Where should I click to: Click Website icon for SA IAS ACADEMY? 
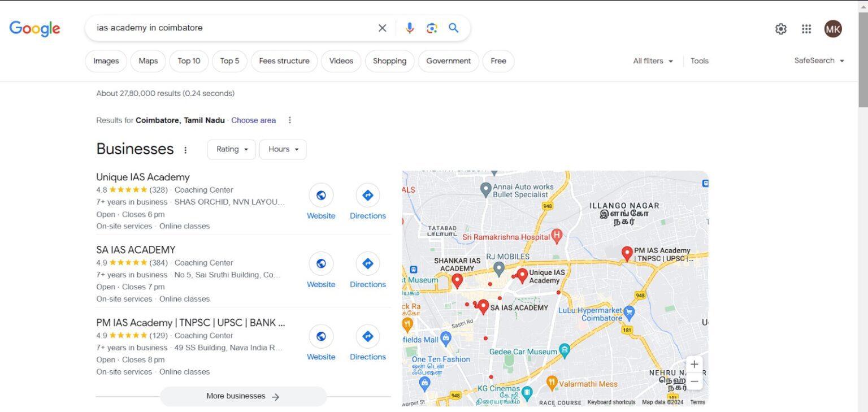tap(321, 264)
